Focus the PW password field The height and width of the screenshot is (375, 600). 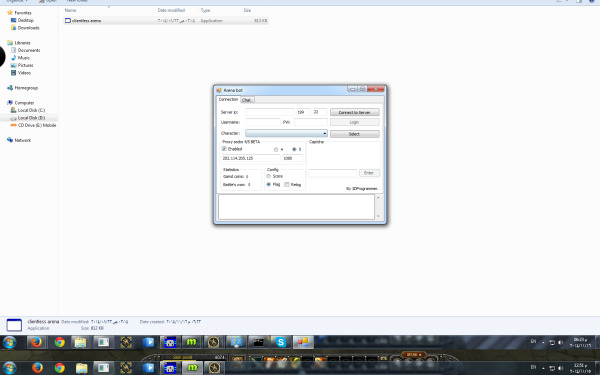coord(311,122)
